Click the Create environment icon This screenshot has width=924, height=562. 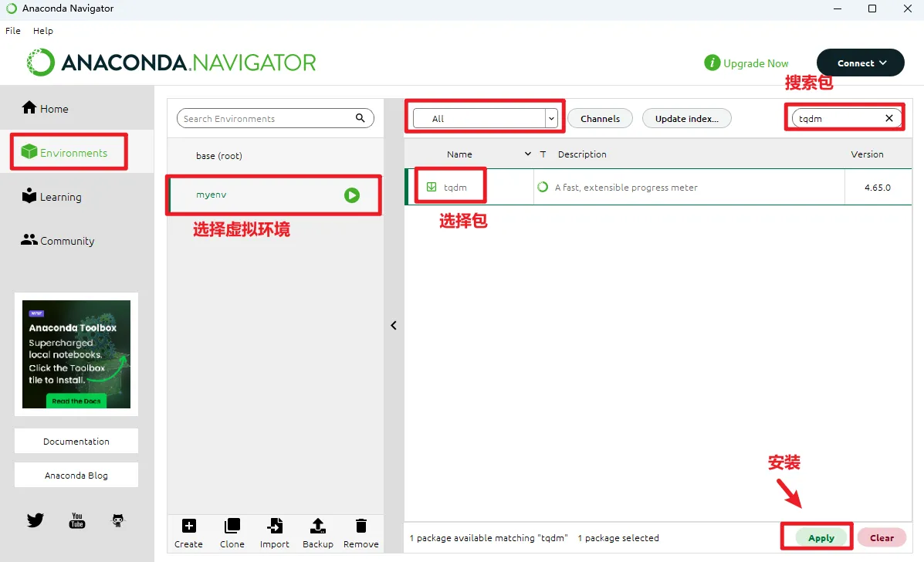(188, 526)
